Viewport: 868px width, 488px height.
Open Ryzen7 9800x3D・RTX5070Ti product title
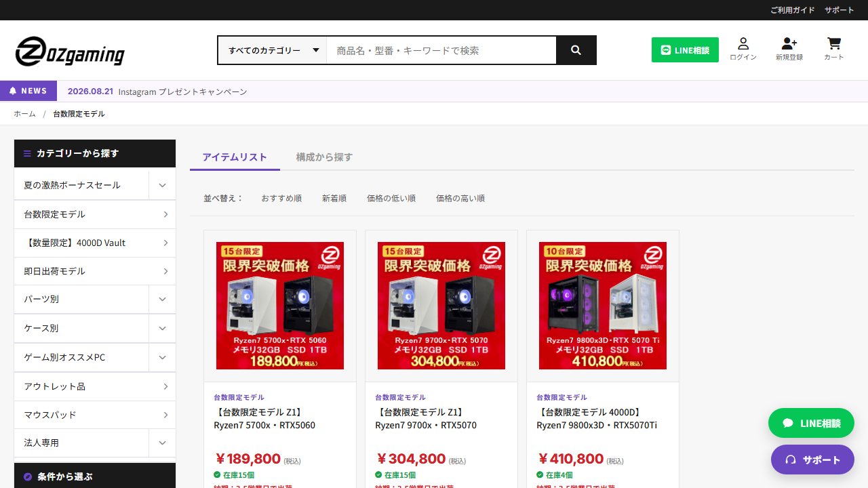click(x=597, y=419)
